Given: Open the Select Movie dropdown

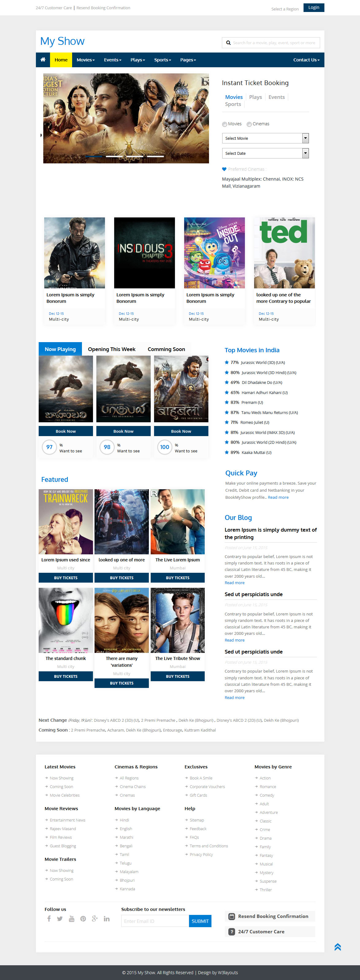Looking at the screenshot, I should [x=265, y=138].
